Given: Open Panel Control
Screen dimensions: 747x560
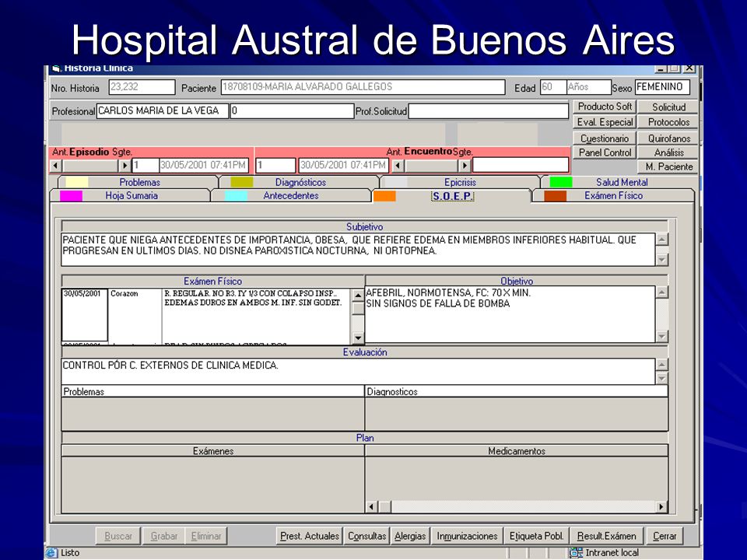Looking at the screenshot, I should coord(604,152).
